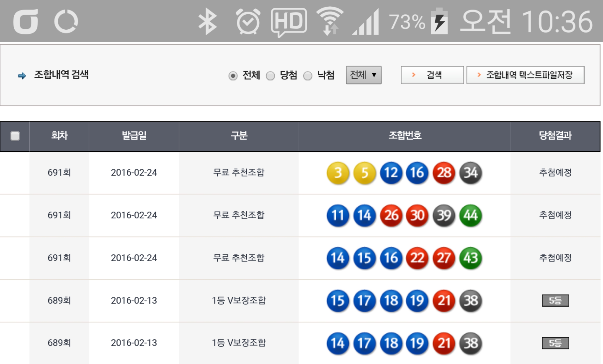Click the 발급일 column header
603x364 pixels.
(x=134, y=136)
